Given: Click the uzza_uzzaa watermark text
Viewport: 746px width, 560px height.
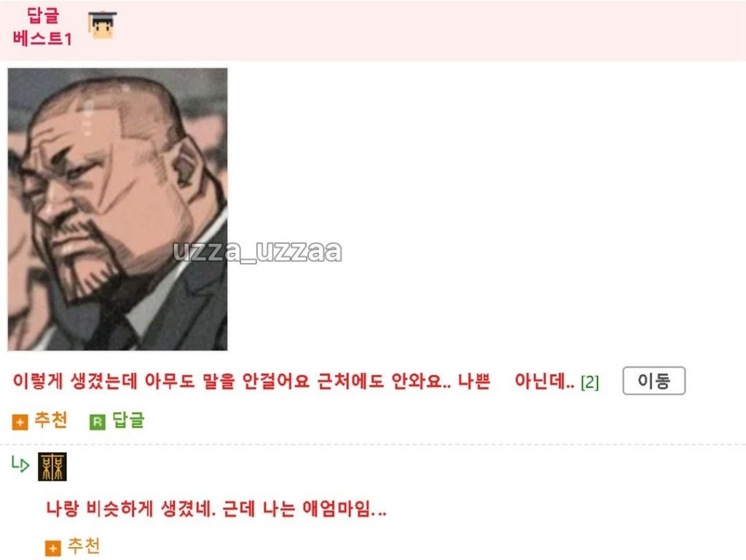Looking at the screenshot, I should coord(257,251).
